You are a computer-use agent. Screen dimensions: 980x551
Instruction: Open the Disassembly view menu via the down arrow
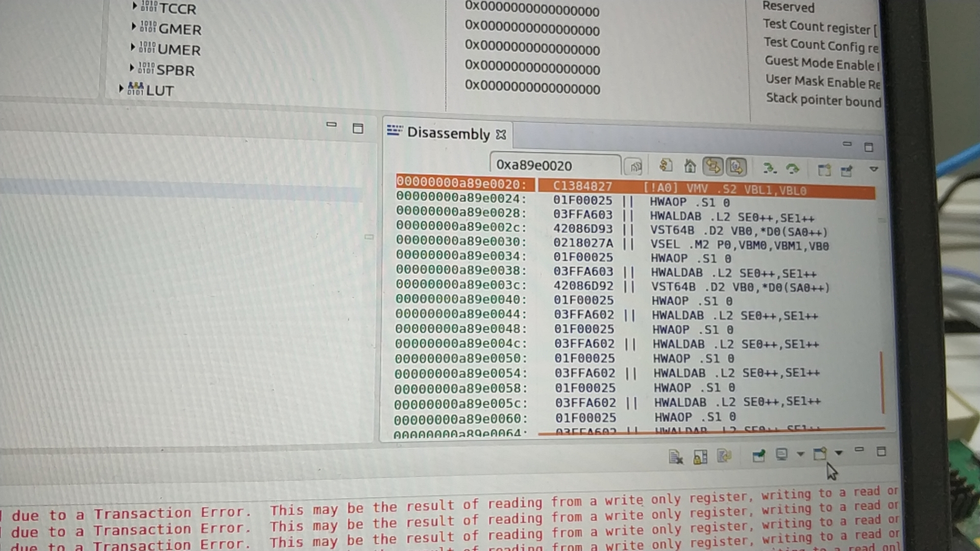pyautogui.click(x=874, y=168)
